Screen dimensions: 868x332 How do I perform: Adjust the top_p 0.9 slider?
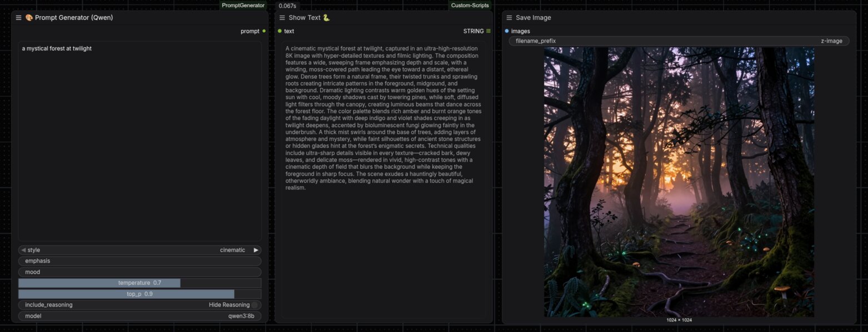pos(140,294)
